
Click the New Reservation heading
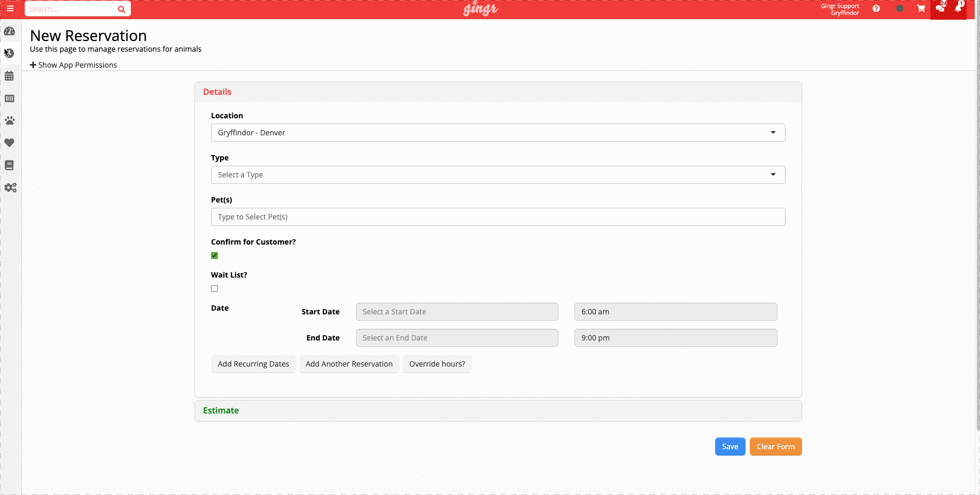[88, 36]
